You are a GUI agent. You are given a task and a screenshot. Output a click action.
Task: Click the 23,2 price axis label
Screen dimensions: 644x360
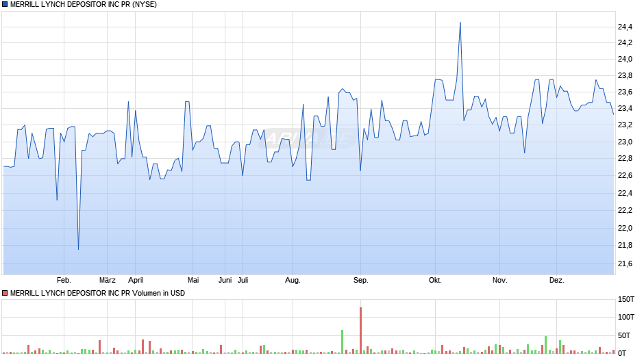[x=625, y=125]
